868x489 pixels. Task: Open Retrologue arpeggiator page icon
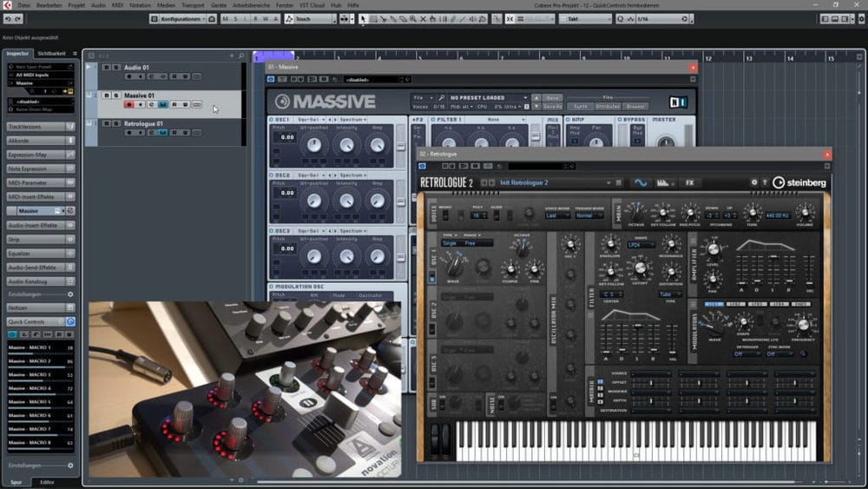click(x=663, y=182)
